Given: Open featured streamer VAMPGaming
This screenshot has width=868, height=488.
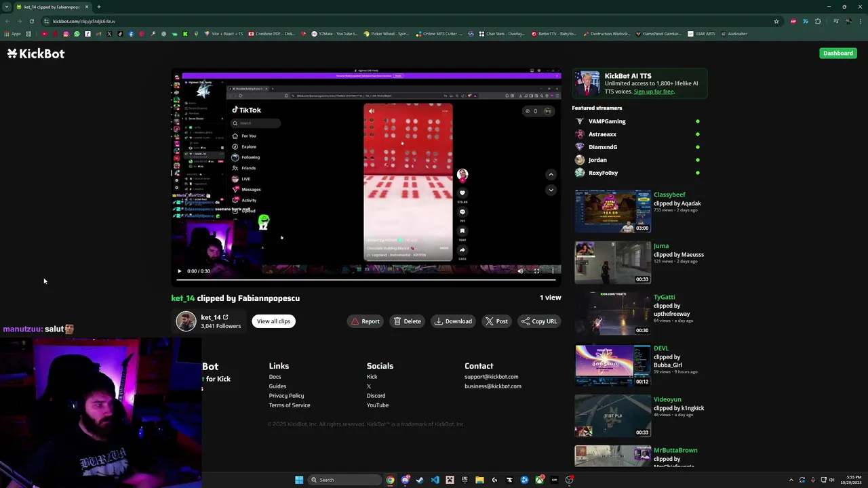Looking at the screenshot, I should (x=607, y=121).
